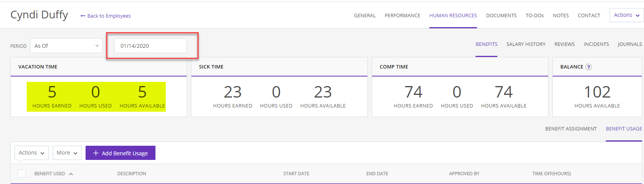This screenshot has width=644, height=184.
Task: Click the Vacation Time card title
Action: (x=38, y=67)
